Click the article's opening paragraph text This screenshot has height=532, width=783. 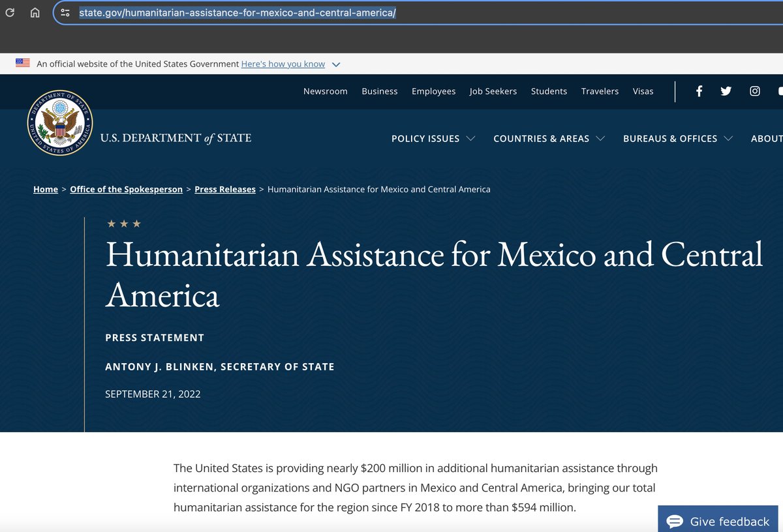[x=416, y=488]
